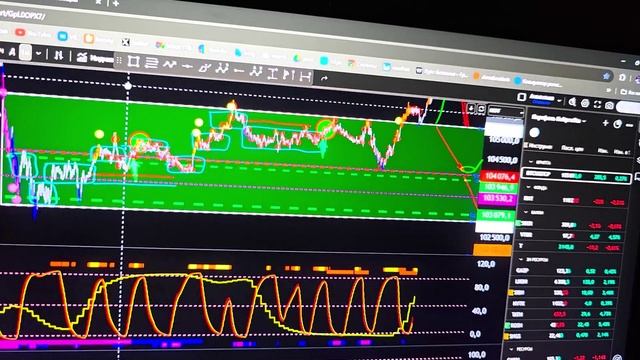Bookmark page with browser star icon
The height and width of the screenshot is (360, 640).
coord(606,76)
